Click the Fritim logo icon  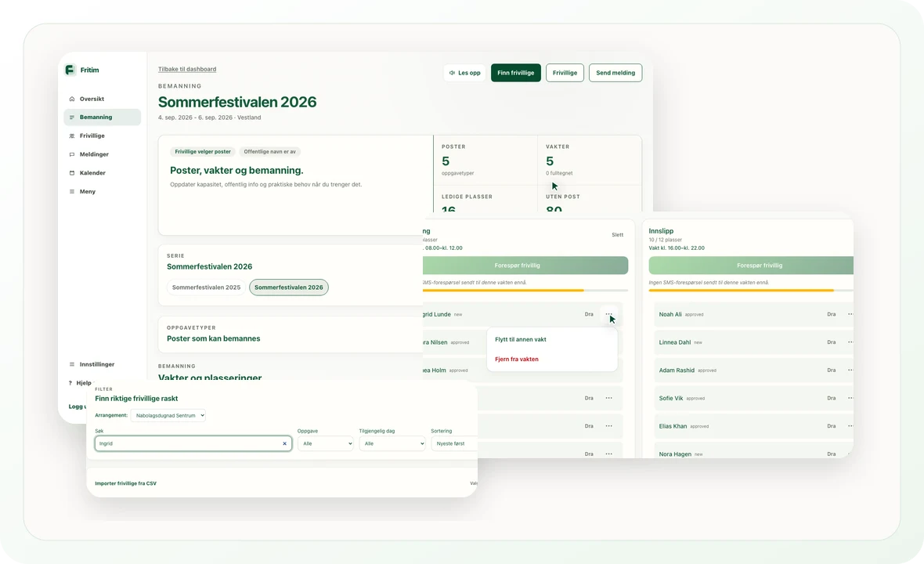tap(70, 70)
